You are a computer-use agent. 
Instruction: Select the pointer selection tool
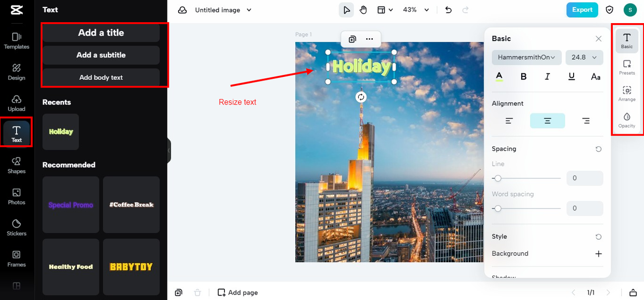pos(346,10)
